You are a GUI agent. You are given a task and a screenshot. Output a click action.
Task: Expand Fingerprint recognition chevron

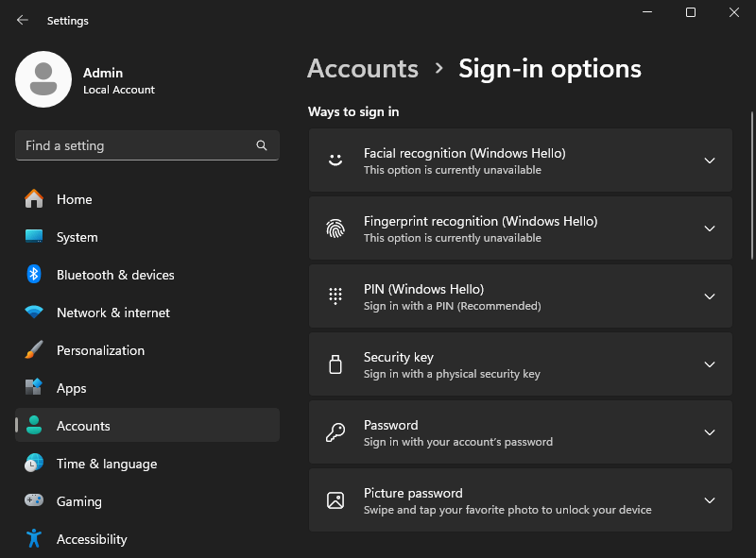(x=710, y=228)
